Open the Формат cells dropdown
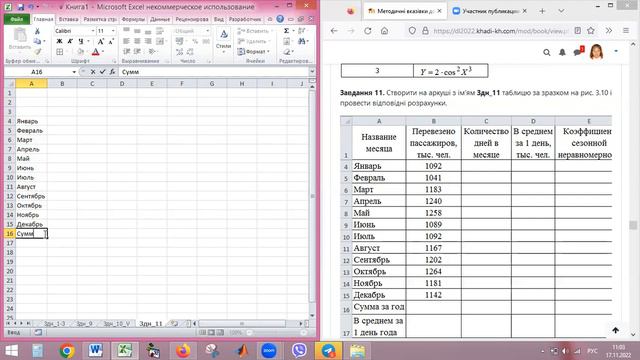640x360 pixels. [x=253, y=52]
